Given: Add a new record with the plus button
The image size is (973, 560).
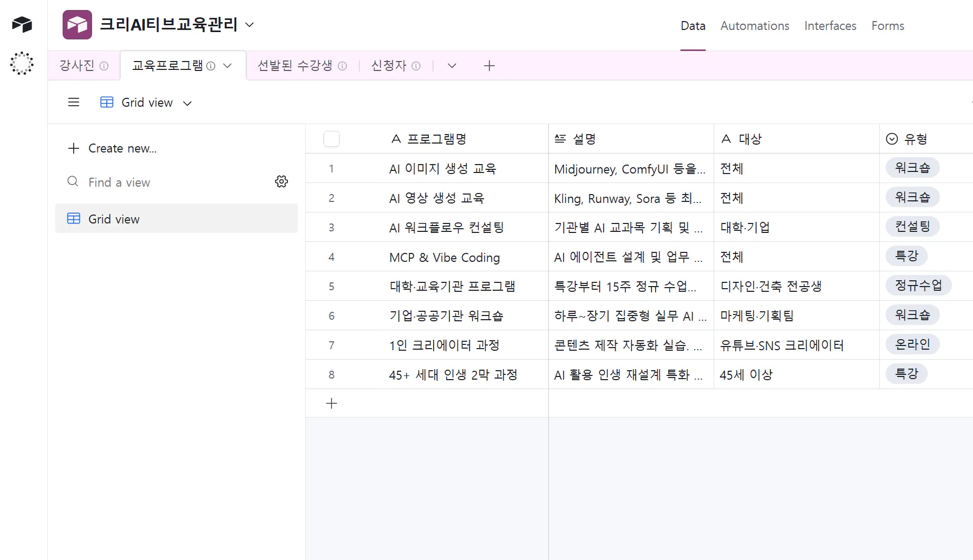Looking at the screenshot, I should point(332,403).
